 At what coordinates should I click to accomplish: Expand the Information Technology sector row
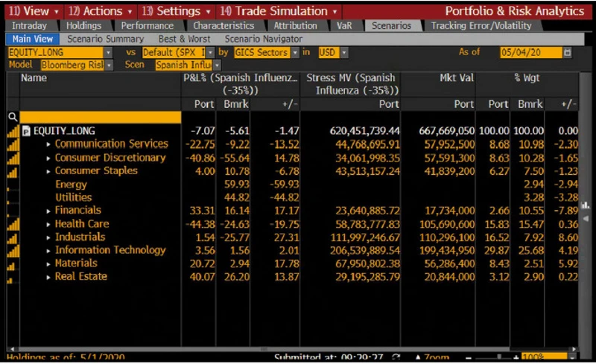point(49,251)
